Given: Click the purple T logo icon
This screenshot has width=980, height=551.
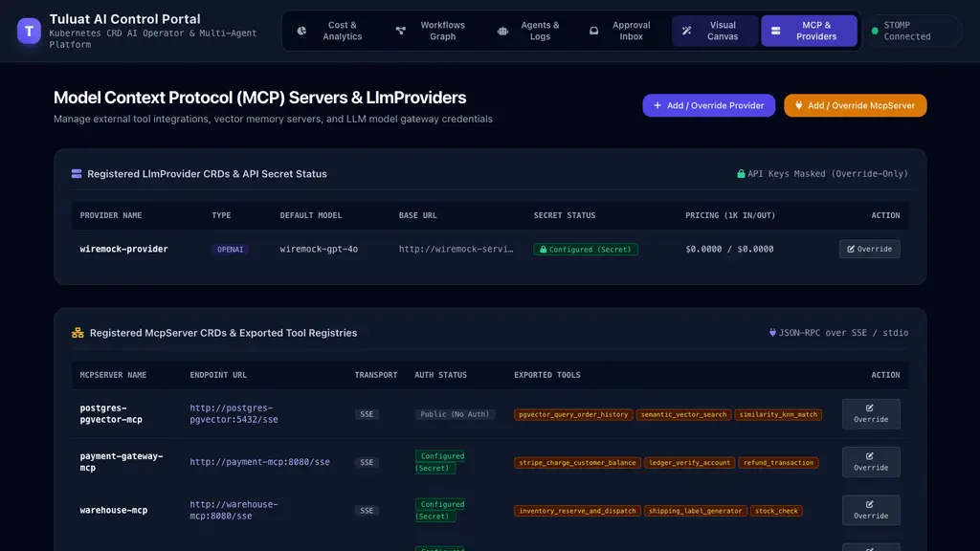Looking at the screenshot, I should (29, 31).
